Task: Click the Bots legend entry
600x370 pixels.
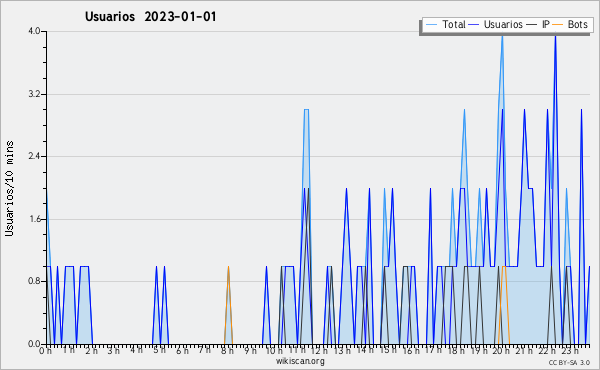Action: click(570, 24)
